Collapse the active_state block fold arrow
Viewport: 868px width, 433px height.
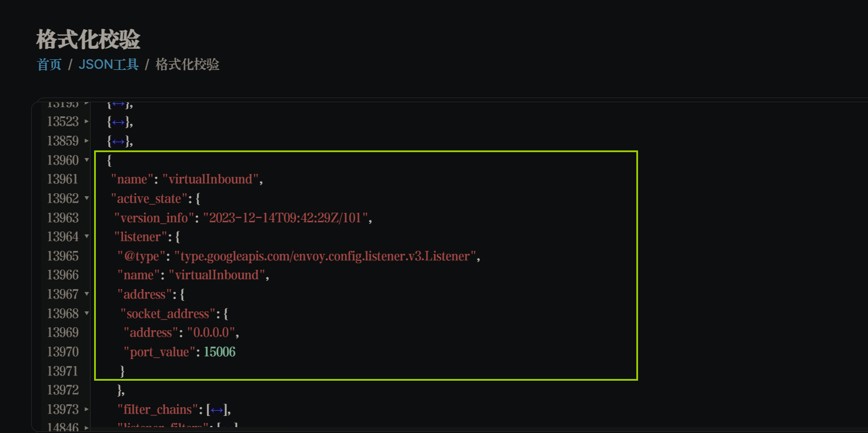point(87,198)
